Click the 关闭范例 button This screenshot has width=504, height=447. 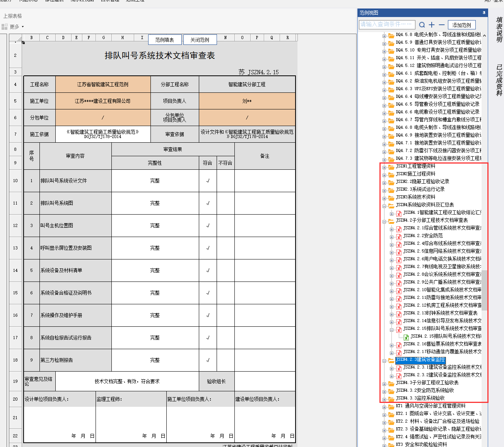(200, 40)
